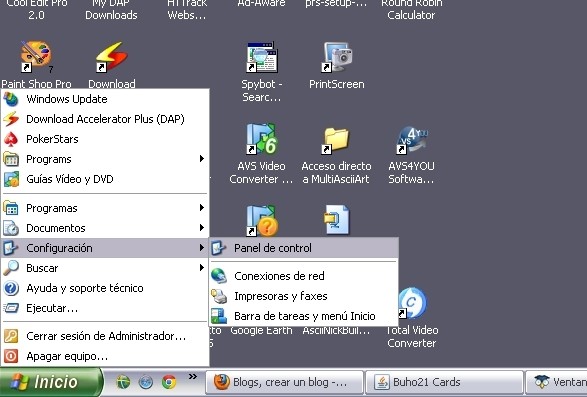Viewport: 587px width, 397px height.
Task: Click the 'My DAP Downloads' desktop label
Action: [x=111, y=9]
